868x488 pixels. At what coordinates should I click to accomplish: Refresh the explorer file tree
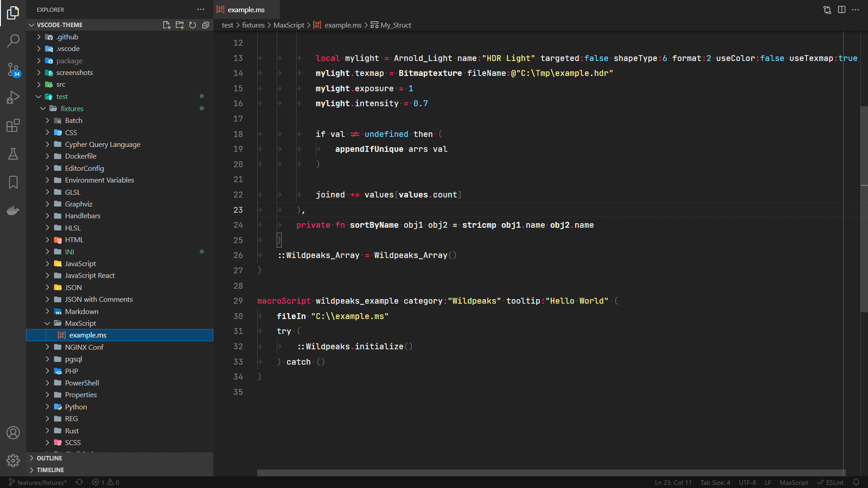pyautogui.click(x=193, y=25)
